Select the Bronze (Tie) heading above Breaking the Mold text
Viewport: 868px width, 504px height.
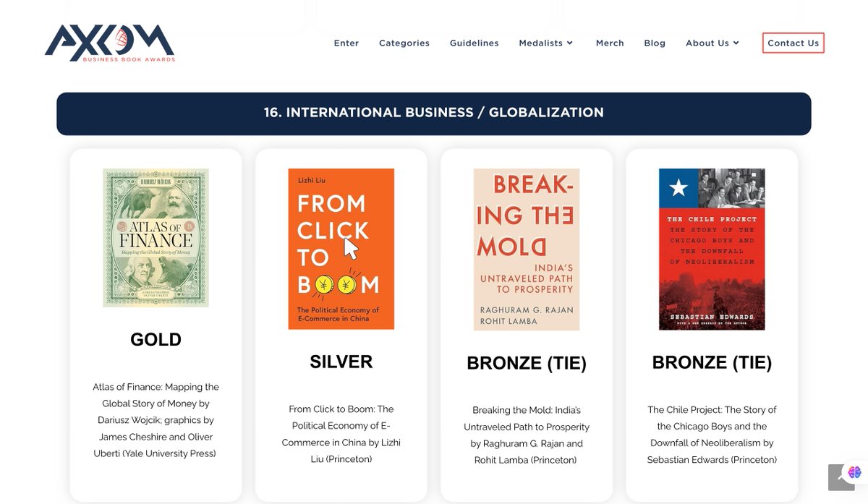click(527, 363)
